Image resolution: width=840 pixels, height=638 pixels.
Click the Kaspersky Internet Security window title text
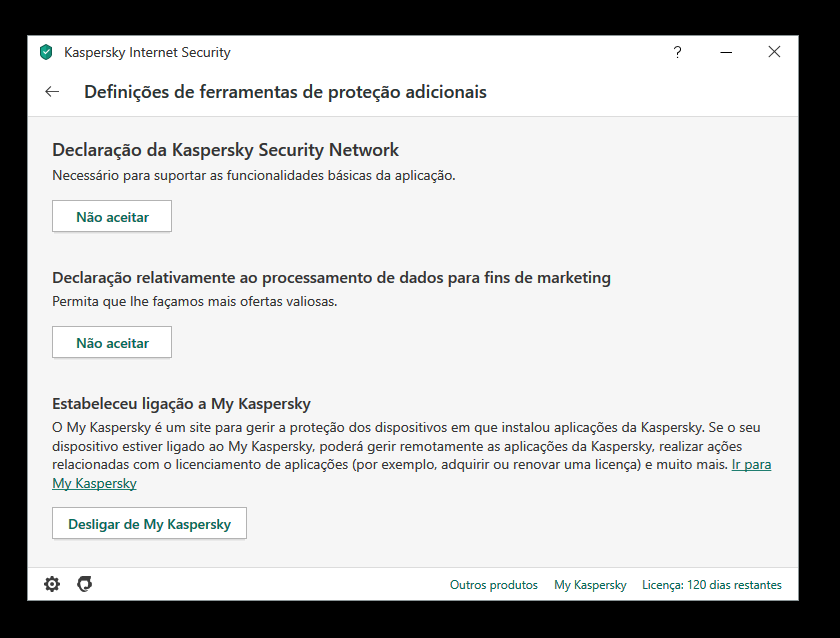click(x=147, y=52)
